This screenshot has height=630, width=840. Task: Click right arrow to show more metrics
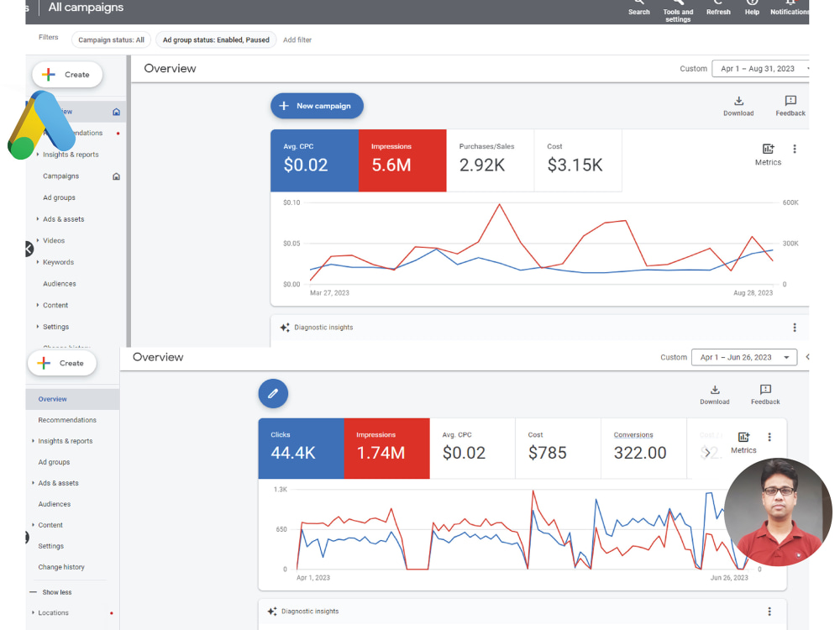click(x=707, y=453)
